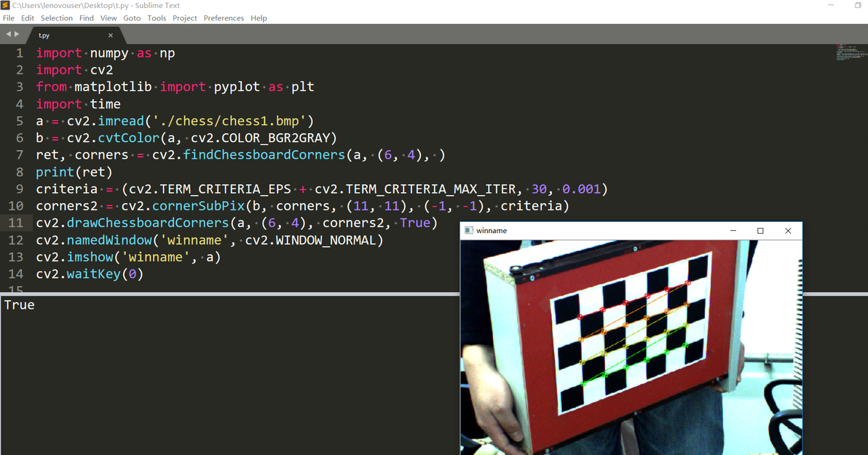Viewport: 868px width, 455px height.
Task: Click the winname window title bar text
Action: (x=492, y=231)
